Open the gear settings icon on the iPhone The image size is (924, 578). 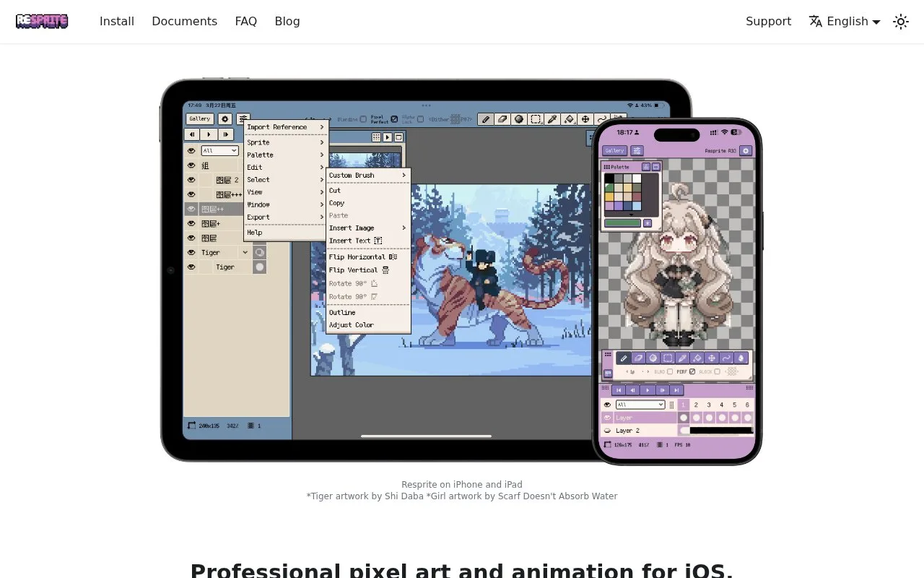point(746,151)
